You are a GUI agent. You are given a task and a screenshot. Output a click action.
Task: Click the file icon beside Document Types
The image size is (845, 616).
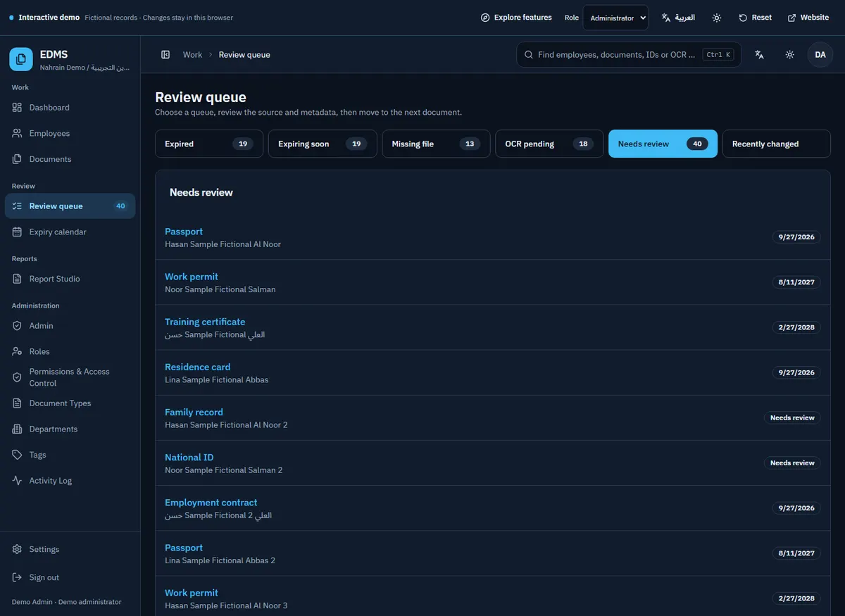tap(18, 403)
